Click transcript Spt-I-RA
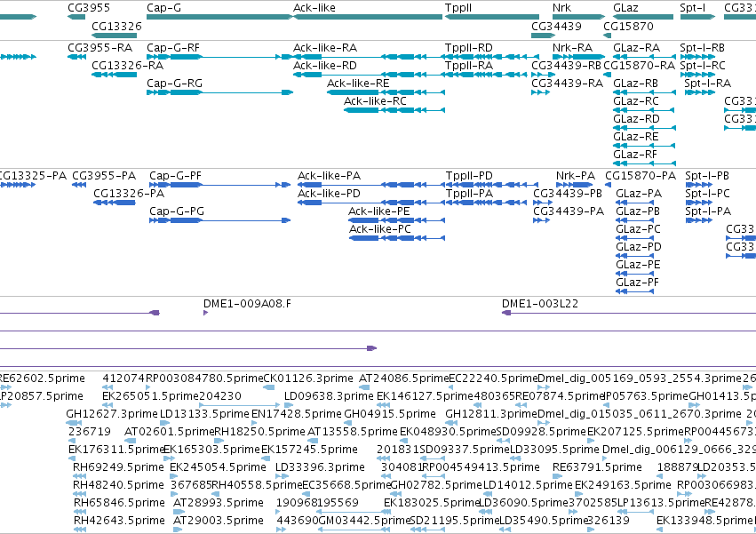The height and width of the screenshot is (534, 756). pos(700,92)
